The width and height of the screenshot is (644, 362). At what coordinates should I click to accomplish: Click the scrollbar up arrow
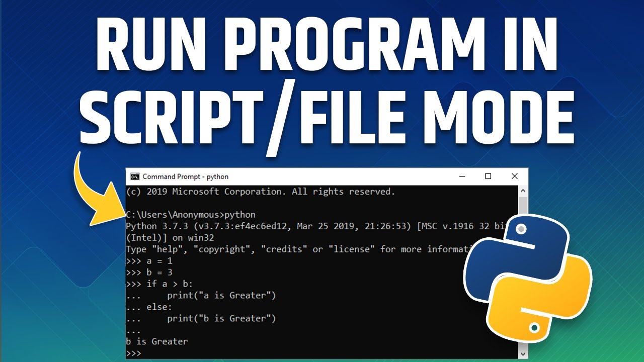(x=523, y=191)
